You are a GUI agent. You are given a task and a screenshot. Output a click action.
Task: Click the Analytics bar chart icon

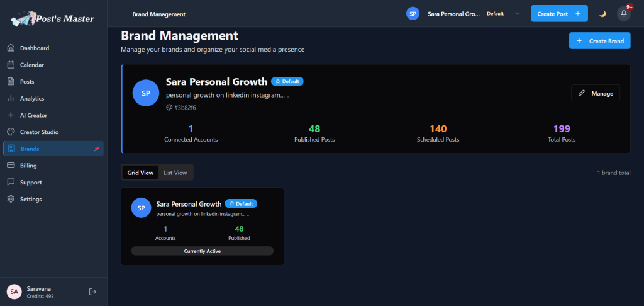11,98
